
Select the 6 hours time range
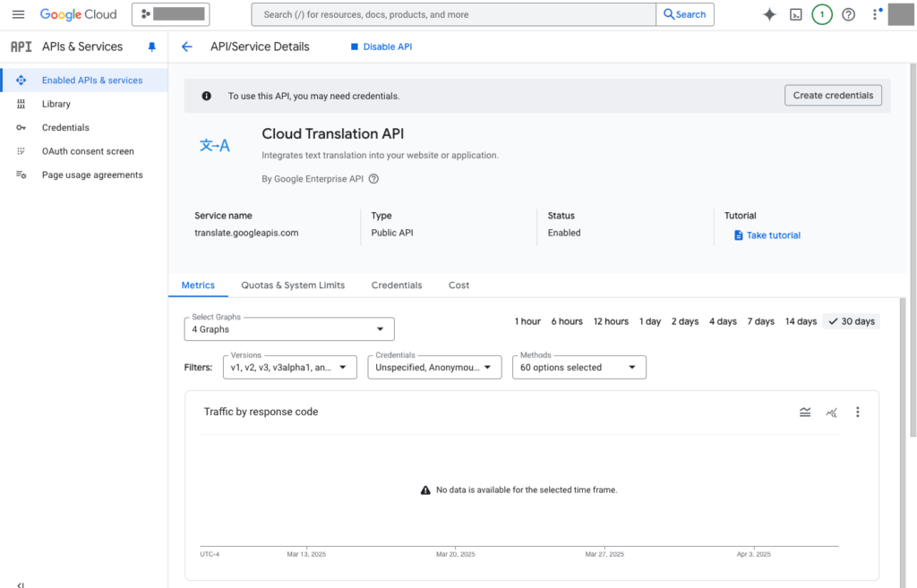[567, 321]
